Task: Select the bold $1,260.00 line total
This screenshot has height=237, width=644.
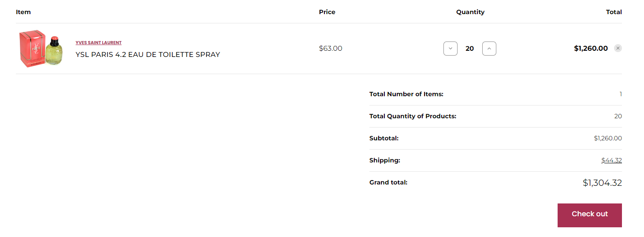Action: pyautogui.click(x=591, y=49)
